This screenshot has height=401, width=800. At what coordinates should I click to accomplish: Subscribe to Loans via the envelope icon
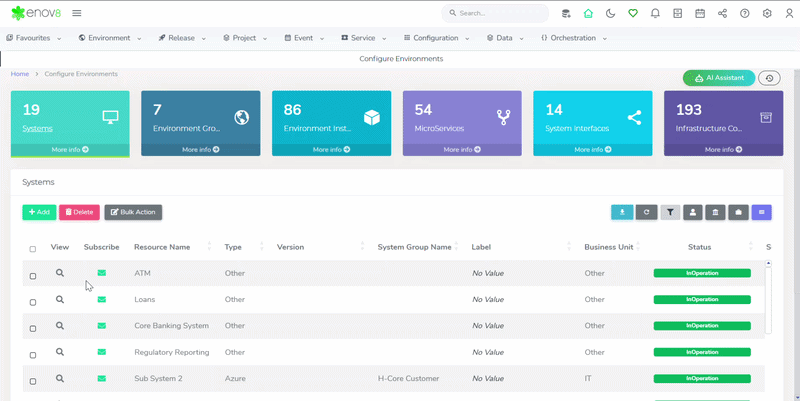click(101, 298)
